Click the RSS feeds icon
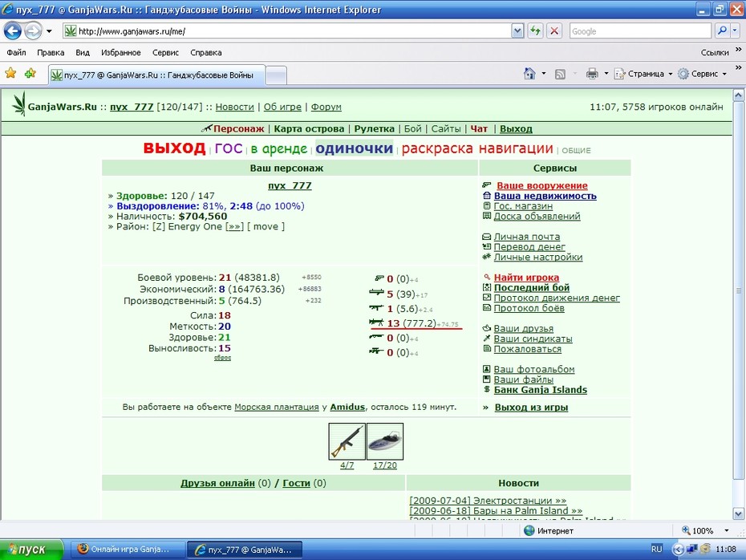 (561, 74)
